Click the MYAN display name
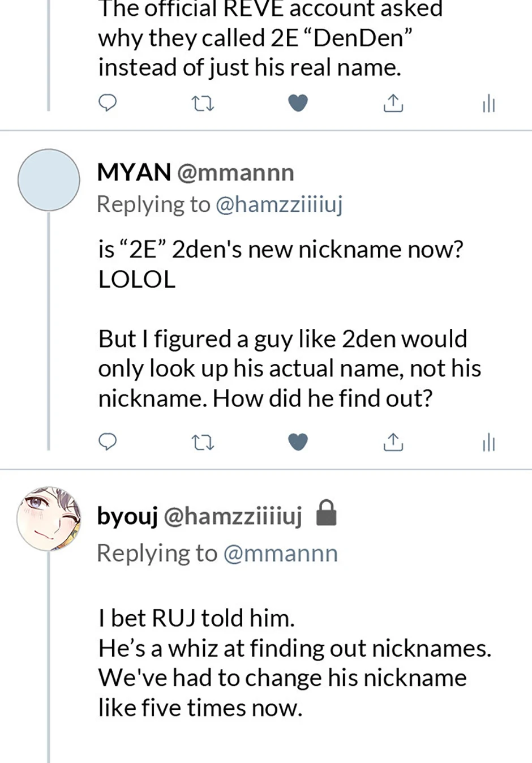The image size is (532, 763). point(134,173)
